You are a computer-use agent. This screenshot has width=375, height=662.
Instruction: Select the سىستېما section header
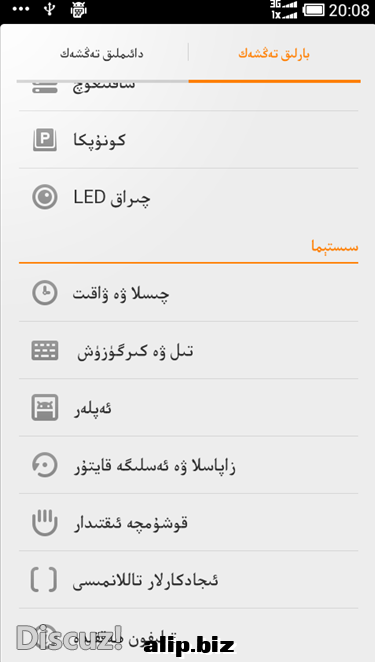click(335, 247)
